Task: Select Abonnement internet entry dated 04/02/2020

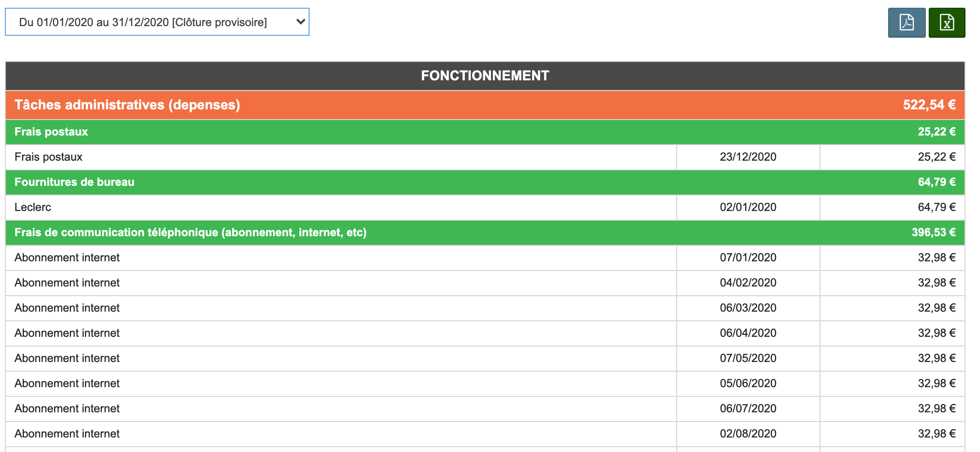Action: (67, 283)
